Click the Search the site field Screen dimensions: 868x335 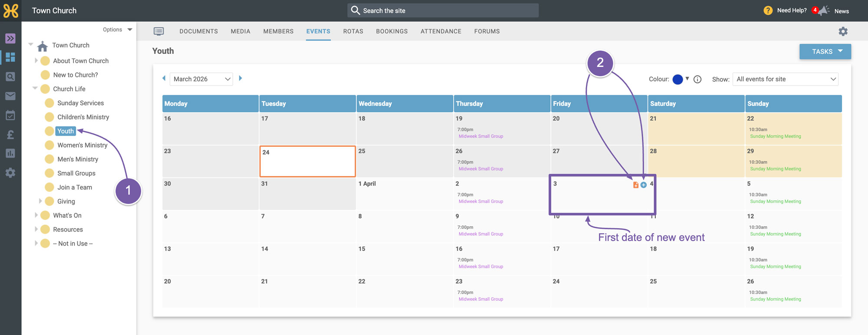[443, 10]
